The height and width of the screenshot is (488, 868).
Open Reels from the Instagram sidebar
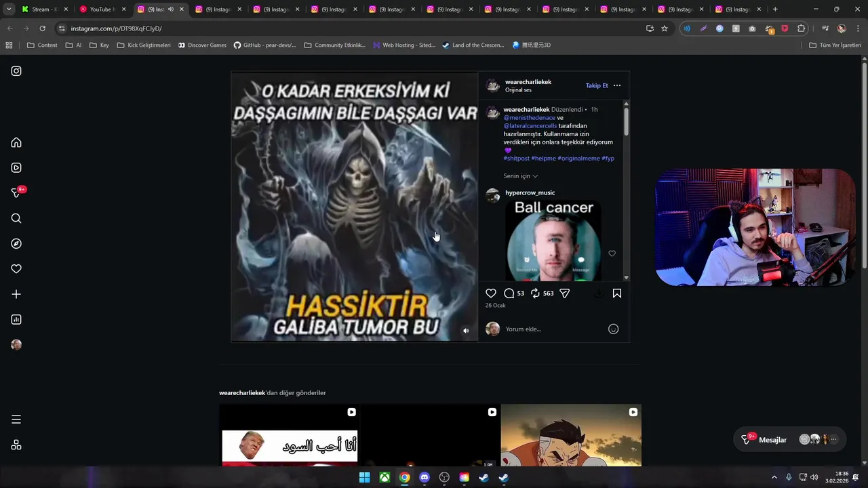16,167
